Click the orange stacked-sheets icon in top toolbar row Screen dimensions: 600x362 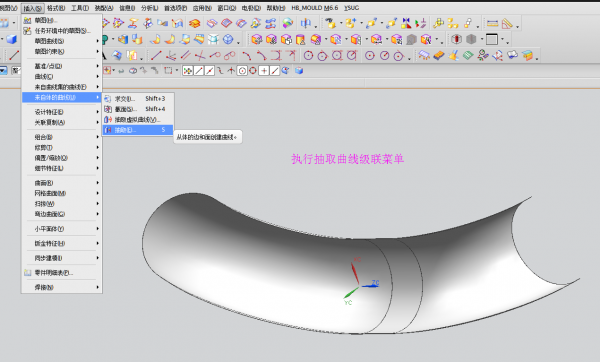coord(195,24)
